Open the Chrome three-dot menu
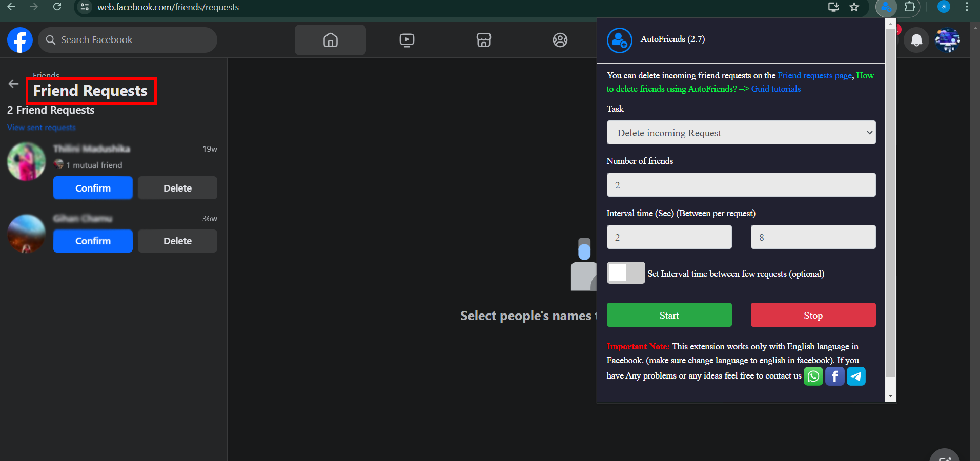 tap(967, 7)
